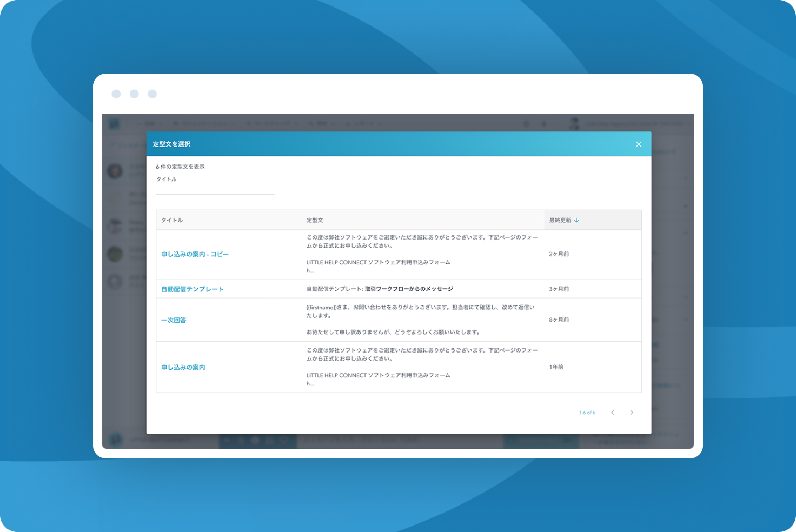Image resolution: width=796 pixels, height=532 pixels.
Task: Click the blurred user avatar in top bar
Action: (574, 123)
